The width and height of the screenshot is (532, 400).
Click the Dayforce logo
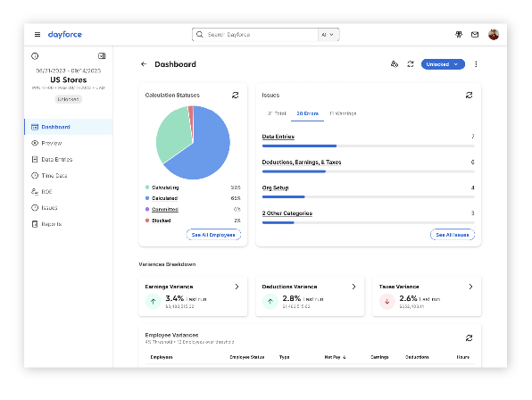[x=65, y=34]
